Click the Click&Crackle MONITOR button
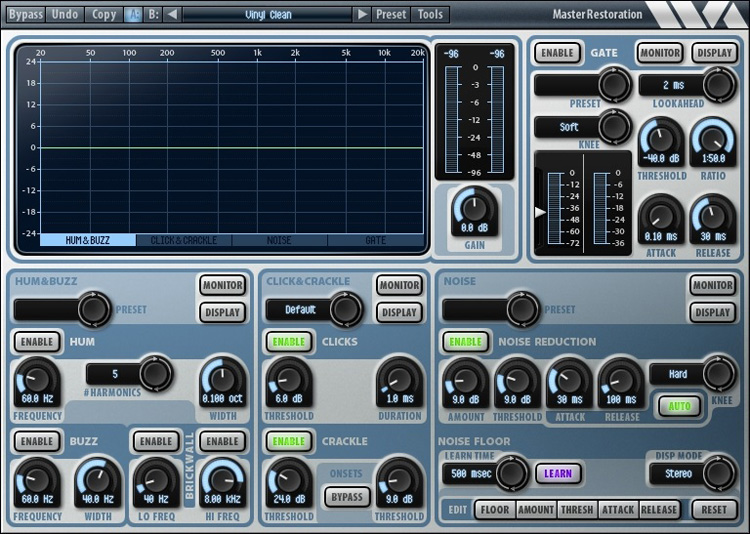 pyautogui.click(x=399, y=285)
